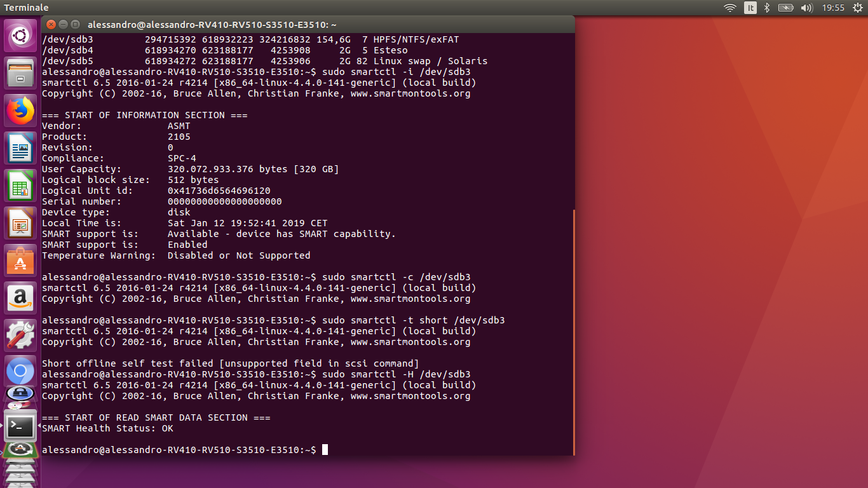
Task: Open the sound volume indicator
Action: point(807,8)
